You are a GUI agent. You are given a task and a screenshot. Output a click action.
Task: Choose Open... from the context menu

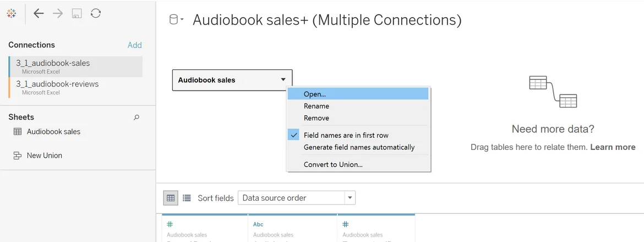click(x=315, y=94)
